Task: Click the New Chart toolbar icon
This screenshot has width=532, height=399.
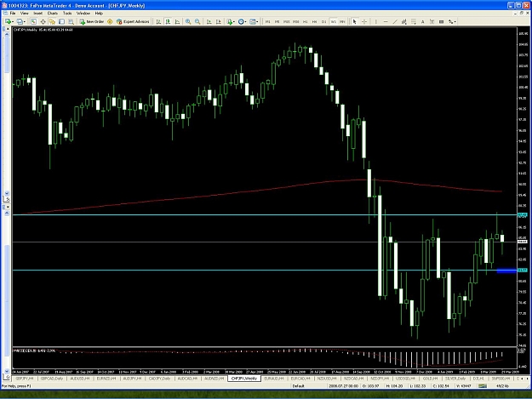Action: point(8,22)
